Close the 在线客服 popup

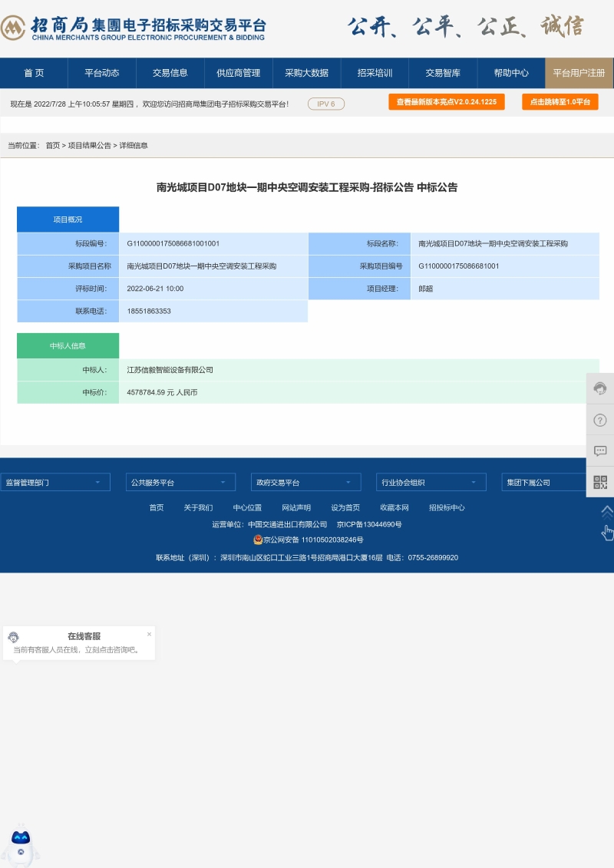tap(149, 634)
